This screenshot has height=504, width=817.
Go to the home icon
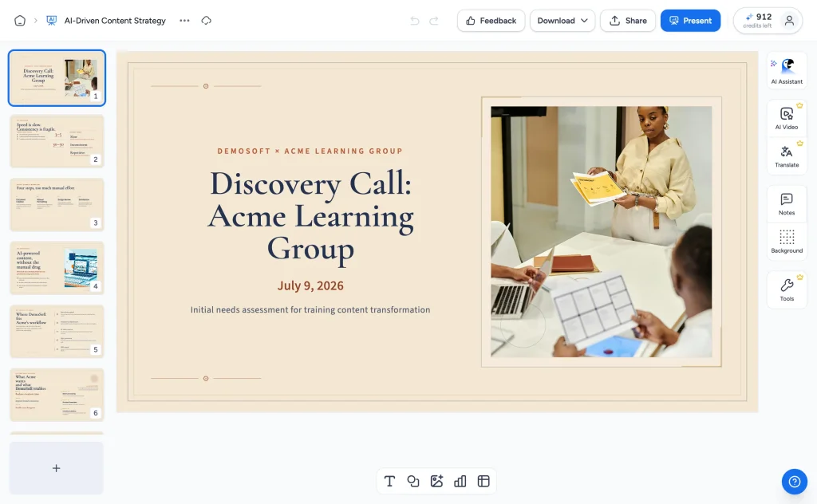coord(20,21)
